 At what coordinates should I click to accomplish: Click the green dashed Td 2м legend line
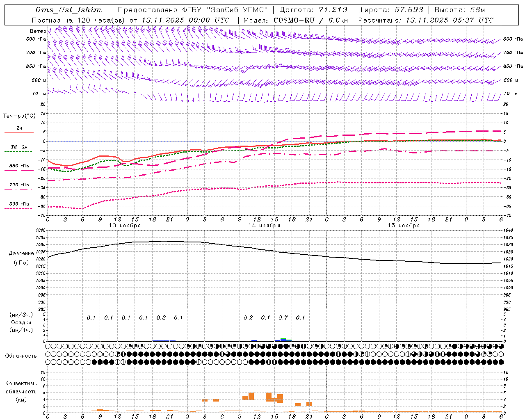pos(18,152)
